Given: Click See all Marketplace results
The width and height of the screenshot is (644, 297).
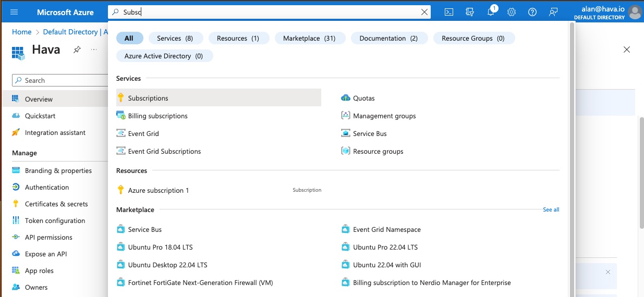Looking at the screenshot, I should pyautogui.click(x=551, y=209).
